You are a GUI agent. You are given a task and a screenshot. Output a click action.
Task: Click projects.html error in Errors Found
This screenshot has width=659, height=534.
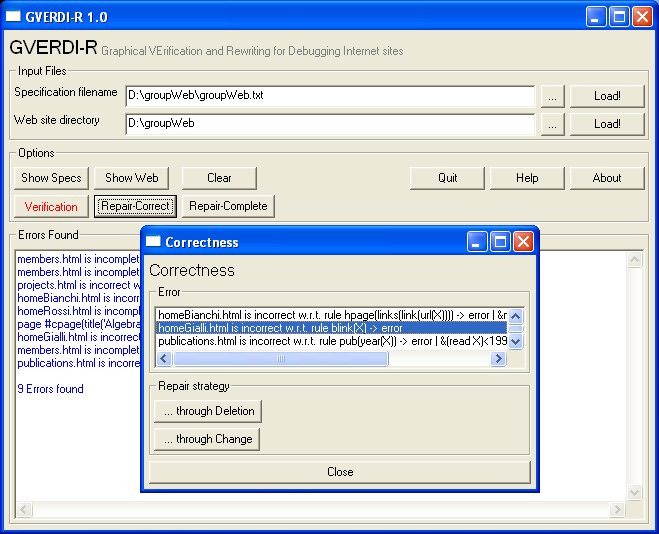tap(78, 285)
